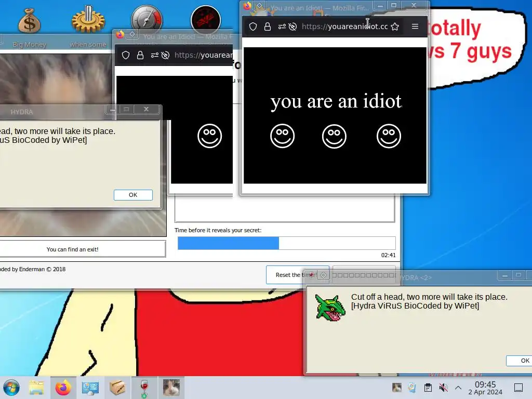Bookmark this page with the star icon
This screenshot has height=399, width=532.
click(395, 26)
